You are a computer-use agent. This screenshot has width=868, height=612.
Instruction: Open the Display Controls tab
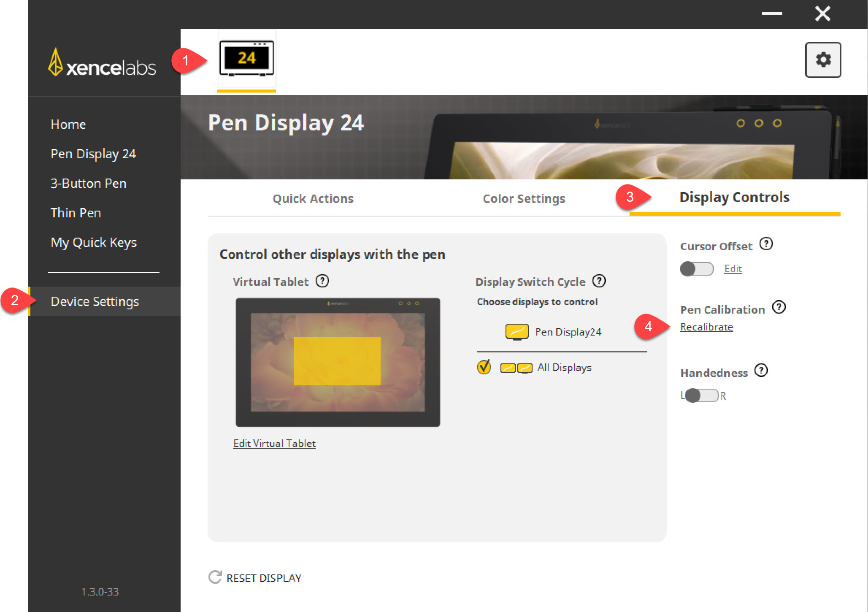click(734, 198)
